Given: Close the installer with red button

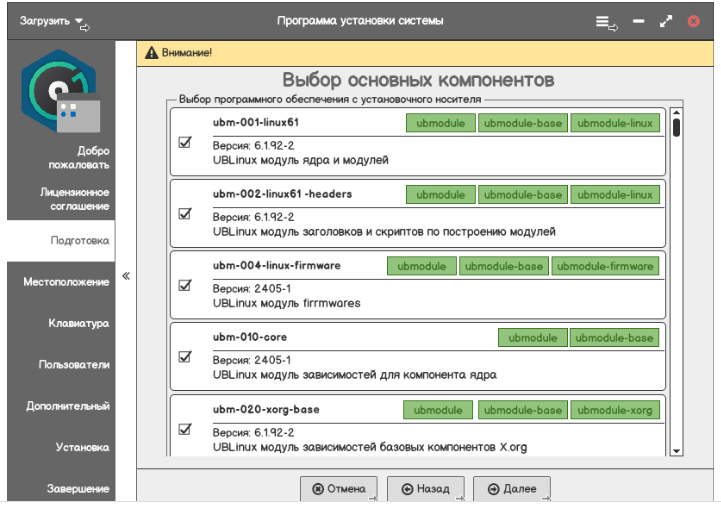Looking at the screenshot, I should [693, 21].
